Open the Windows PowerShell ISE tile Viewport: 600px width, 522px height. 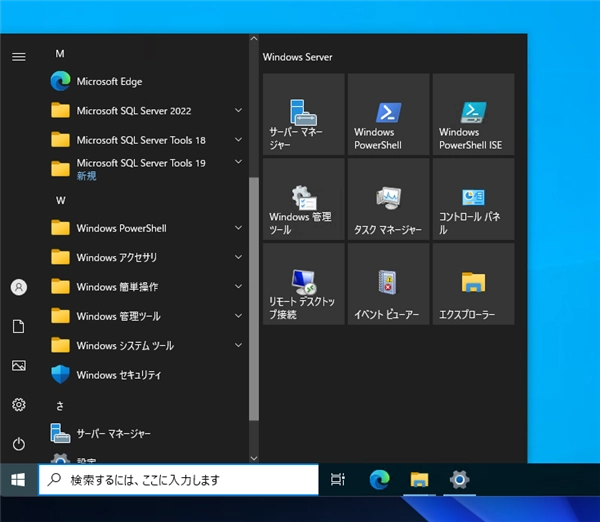[x=473, y=114]
